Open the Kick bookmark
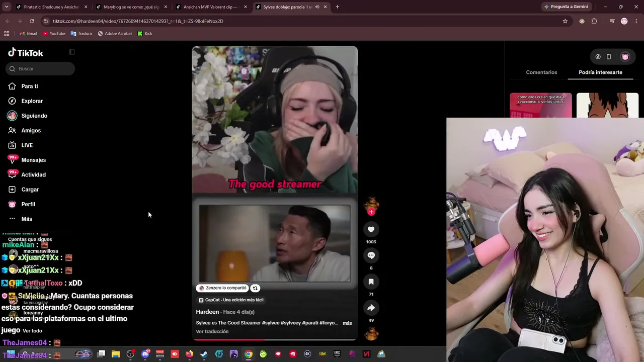The width and height of the screenshot is (644, 362). tap(145, 34)
